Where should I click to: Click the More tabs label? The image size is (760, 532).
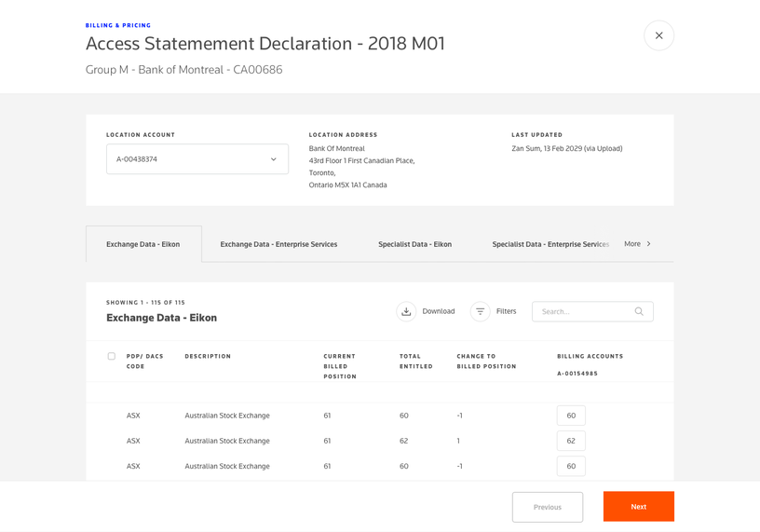click(x=632, y=244)
